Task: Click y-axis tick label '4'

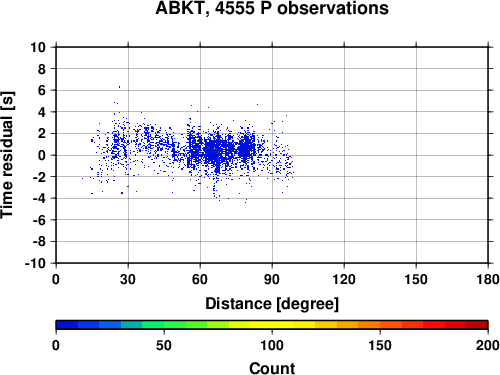Action: (x=42, y=112)
